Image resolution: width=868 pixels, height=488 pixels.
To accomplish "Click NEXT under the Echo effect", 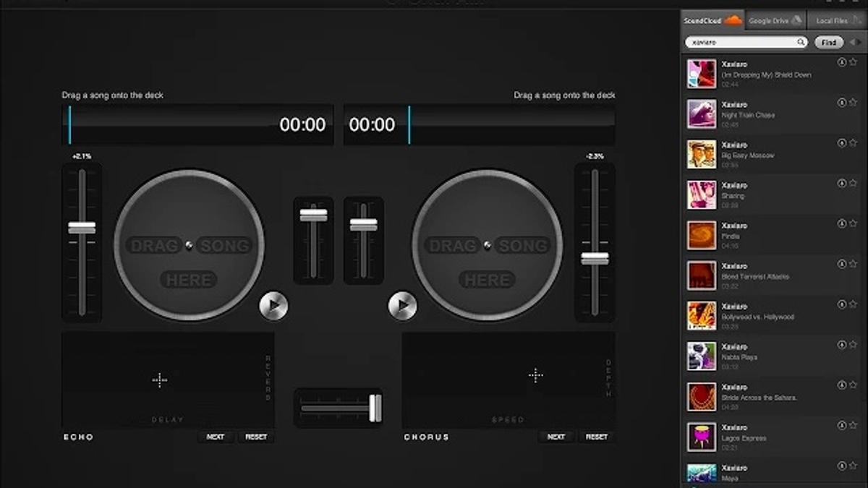I will (216, 437).
